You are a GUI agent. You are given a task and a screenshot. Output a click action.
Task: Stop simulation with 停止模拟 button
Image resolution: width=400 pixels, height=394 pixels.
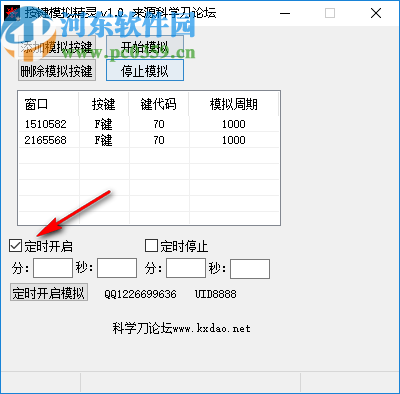(x=145, y=70)
